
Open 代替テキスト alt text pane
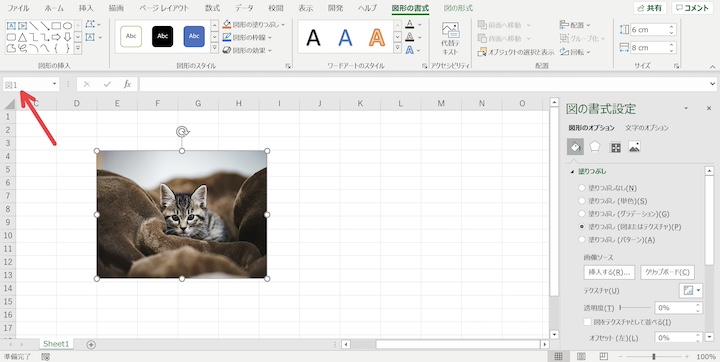tap(450, 39)
